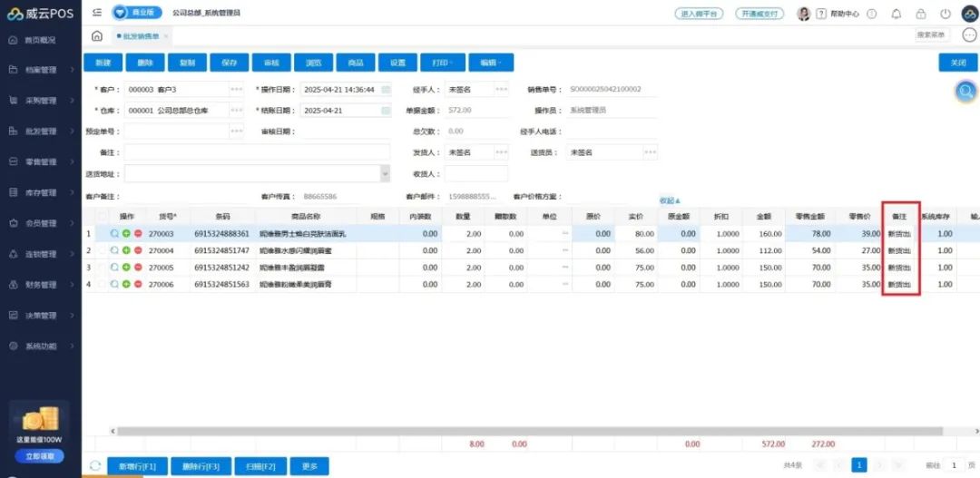This screenshot has height=478, width=980.
Task: Expand 库存管理 in the sidebar
Action: tap(41, 192)
